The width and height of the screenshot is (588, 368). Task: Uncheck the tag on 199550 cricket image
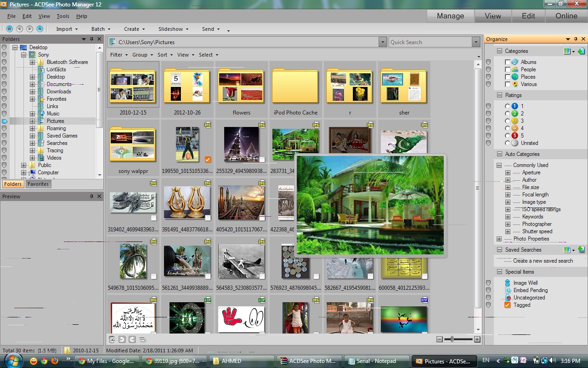(208, 160)
